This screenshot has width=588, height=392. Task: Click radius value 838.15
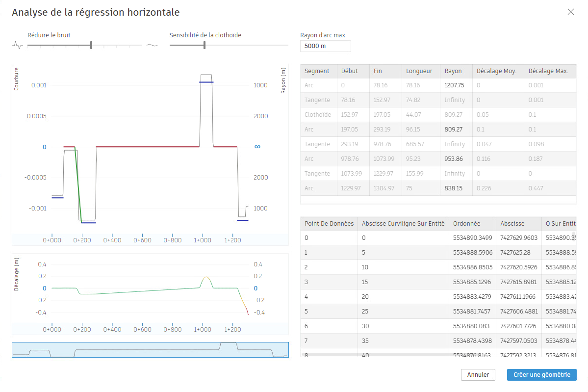453,188
